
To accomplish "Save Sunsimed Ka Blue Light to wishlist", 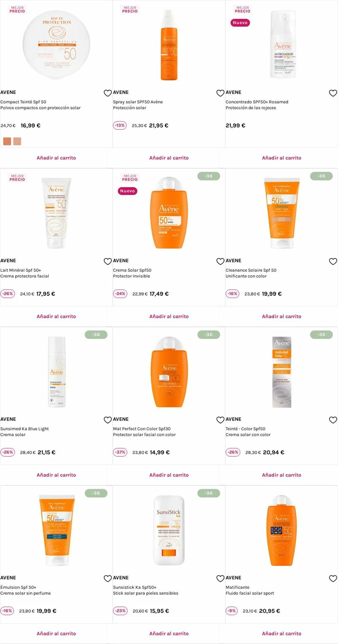I will (108, 420).
